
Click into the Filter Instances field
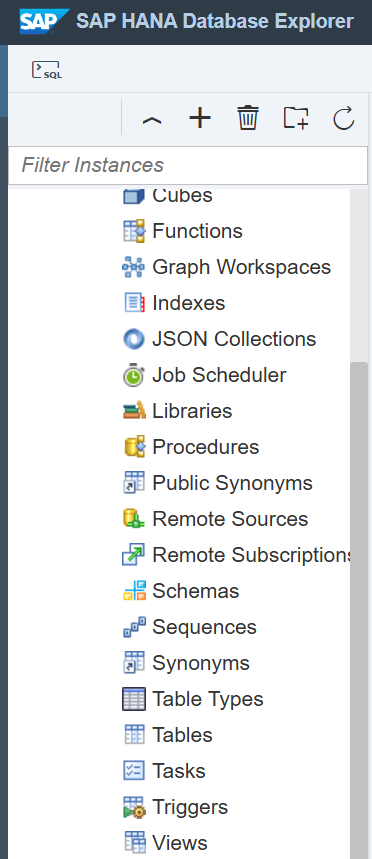coord(188,165)
